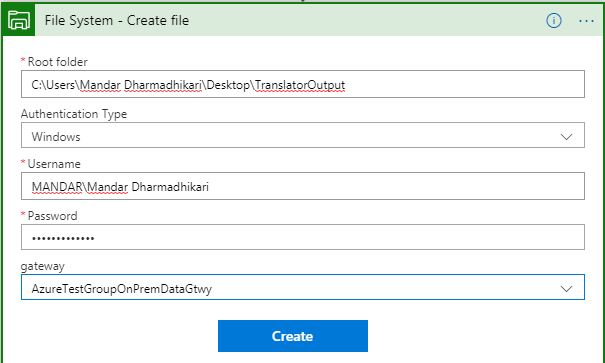Click the blue Create button

pyautogui.click(x=293, y=336)
